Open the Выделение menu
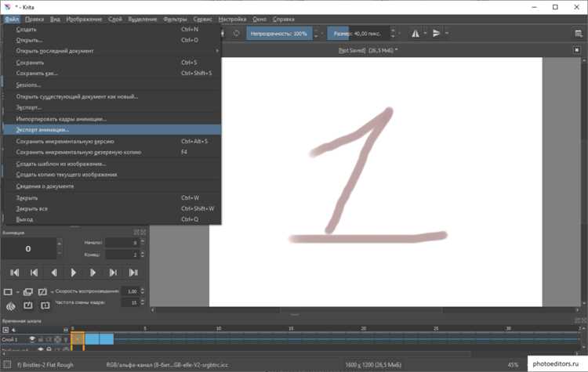Viewport: 588px width, 372px height. coord(143,19)
